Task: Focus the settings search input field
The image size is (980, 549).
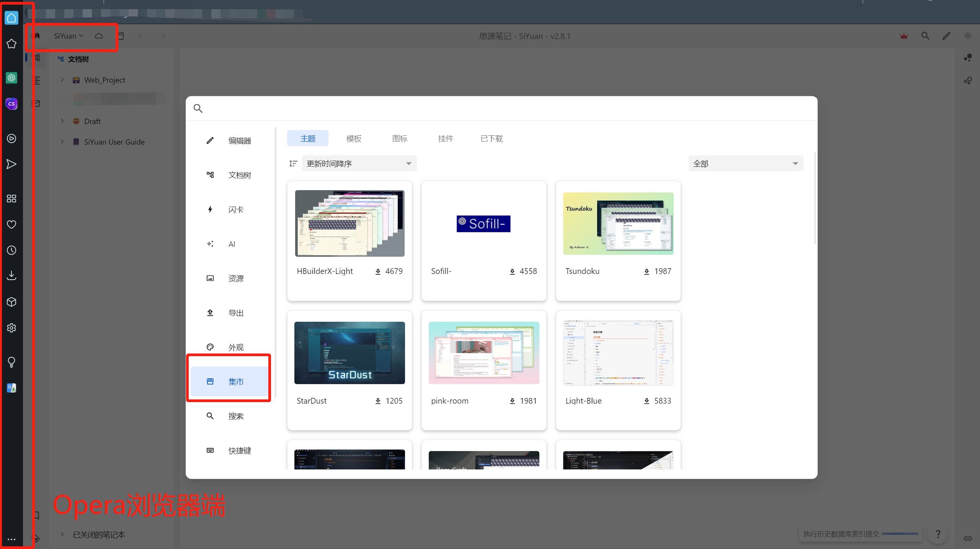Action: click(x=498, y=109)
